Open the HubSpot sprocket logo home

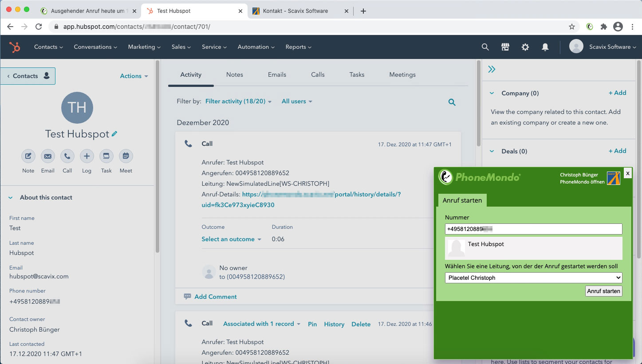[x=15, y=47]
